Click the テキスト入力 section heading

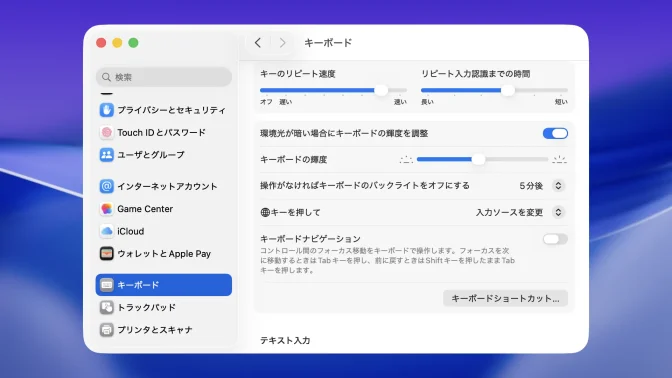pyautogui.click(x=285, y=340)
